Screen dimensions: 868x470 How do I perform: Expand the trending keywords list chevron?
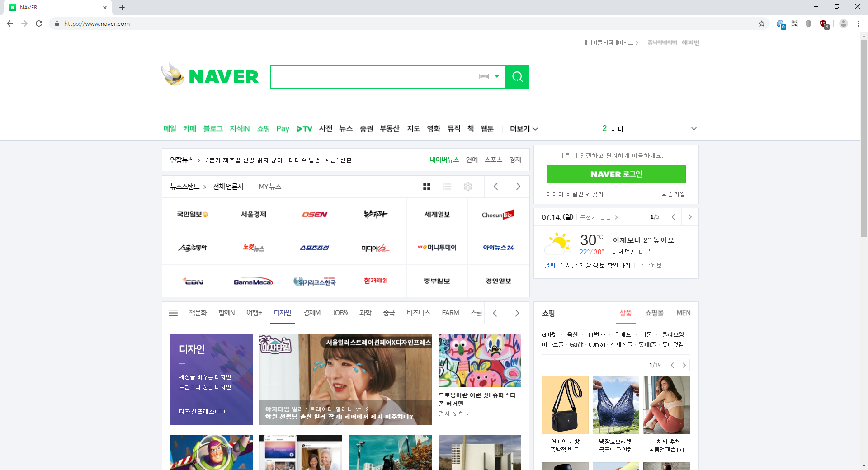694,129
